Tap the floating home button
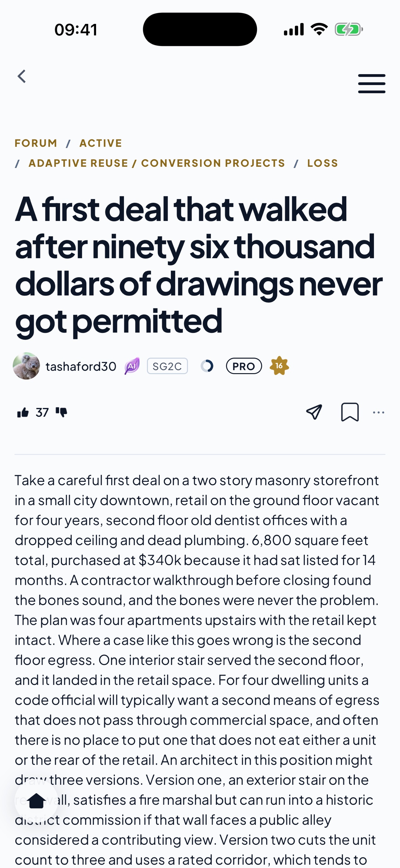The width and height of the screenshot is (400, 868). tap(36, 801)
